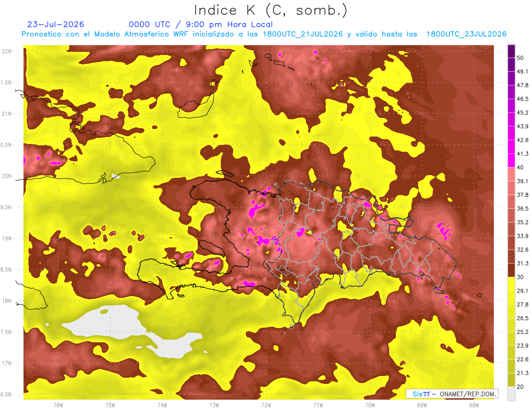Viewport: 532px width, 411px height.
Task: Click the longitude axis label "68W"
Action: [474, 405]
